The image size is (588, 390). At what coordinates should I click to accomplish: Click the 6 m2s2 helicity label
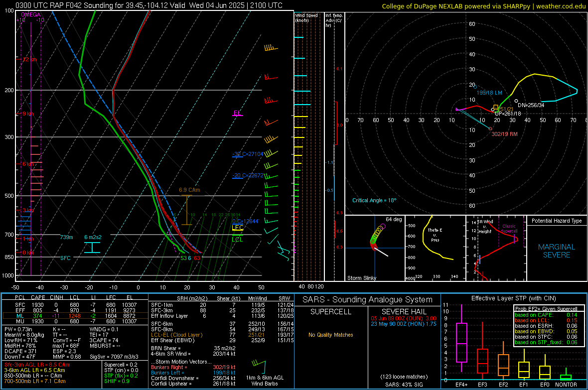pyautogui.click(x=93, y=237)
